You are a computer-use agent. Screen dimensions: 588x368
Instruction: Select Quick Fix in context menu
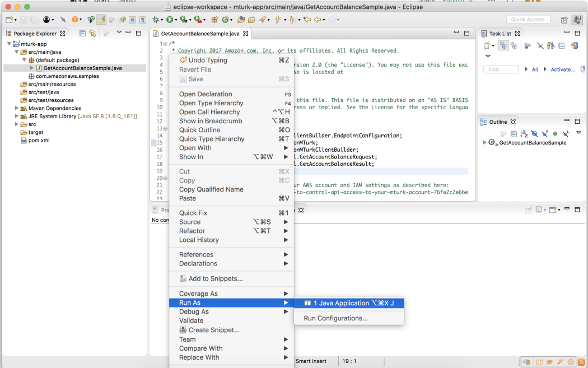(231, 213)
